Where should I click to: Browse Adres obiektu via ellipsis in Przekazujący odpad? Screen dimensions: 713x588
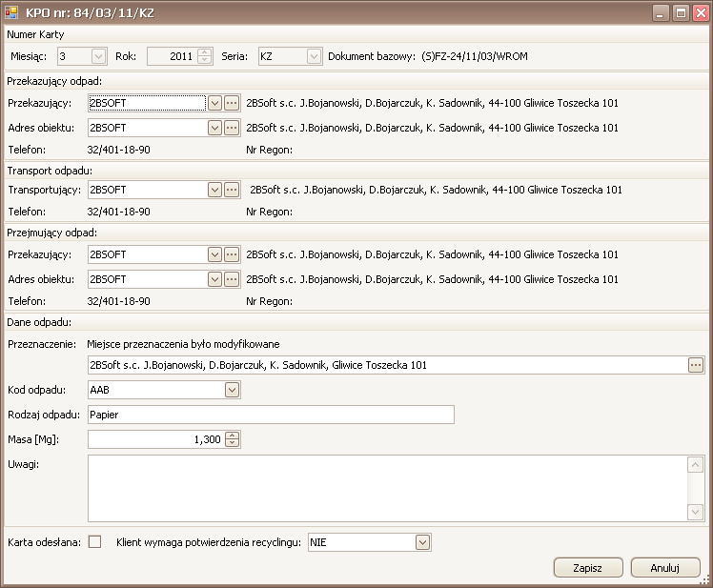[232, 128]
